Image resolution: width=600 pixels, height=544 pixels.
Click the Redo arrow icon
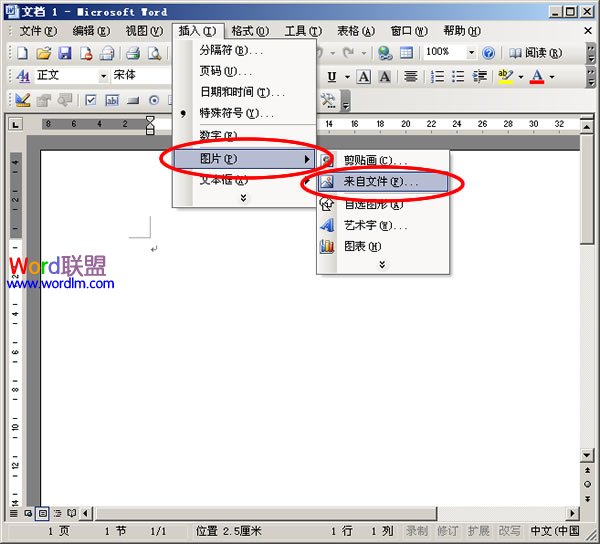pos(349,52)
